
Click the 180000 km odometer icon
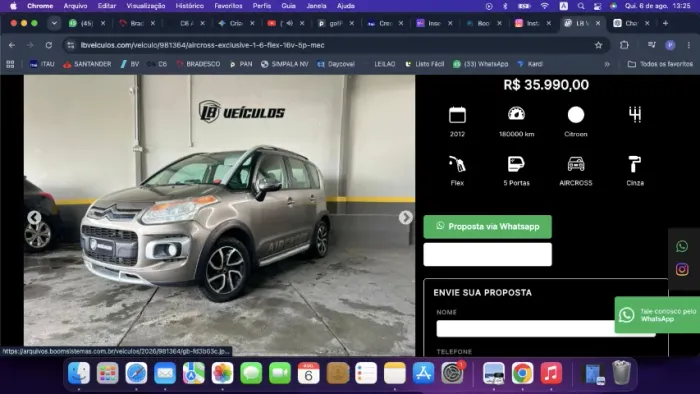517,114
